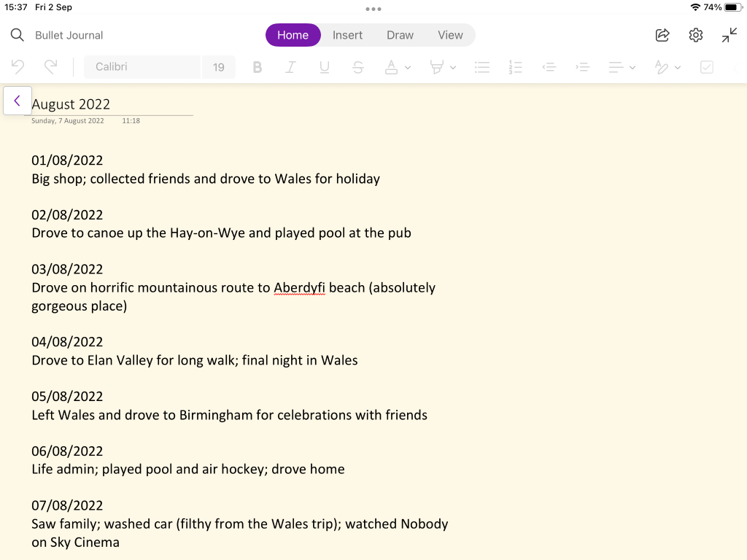Insert a numbered list
This screenshot has height=560, width=747.
point(516,67)
